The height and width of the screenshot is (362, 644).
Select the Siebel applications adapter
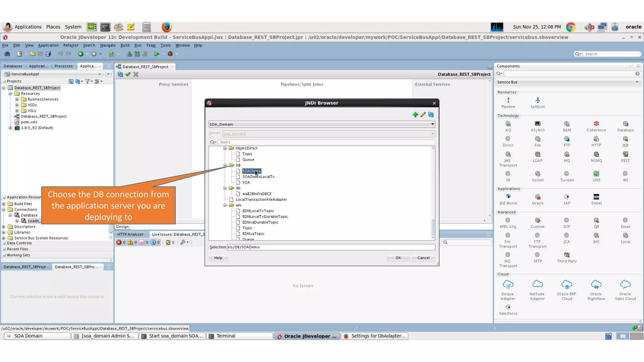[596, 200]
